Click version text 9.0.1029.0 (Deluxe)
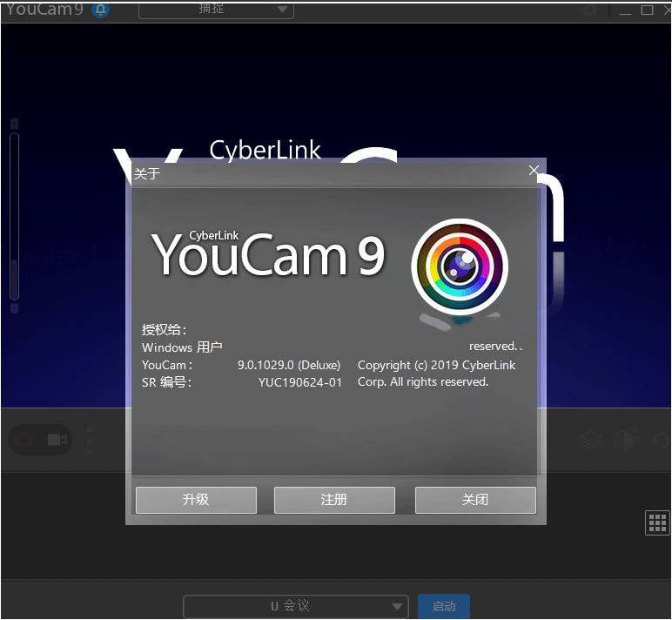 (289, 366)
